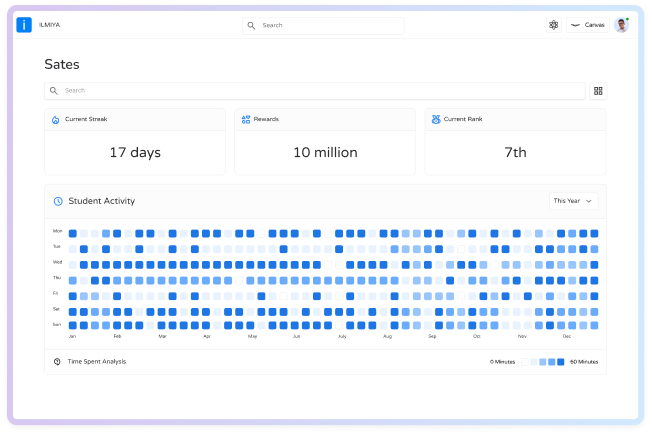Open the user profile avatar

tap(621, 25)
